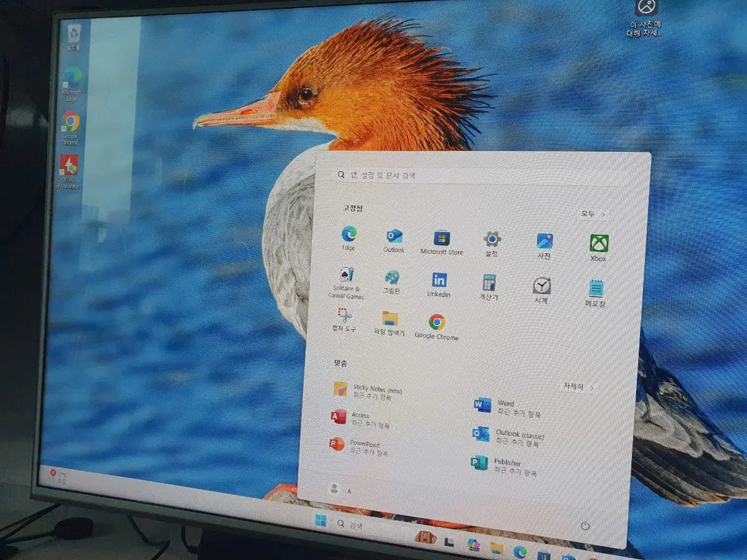Open 메모장 (Notepad) app
This screenshot has width=747, height=560.
(x=596, y=293)
